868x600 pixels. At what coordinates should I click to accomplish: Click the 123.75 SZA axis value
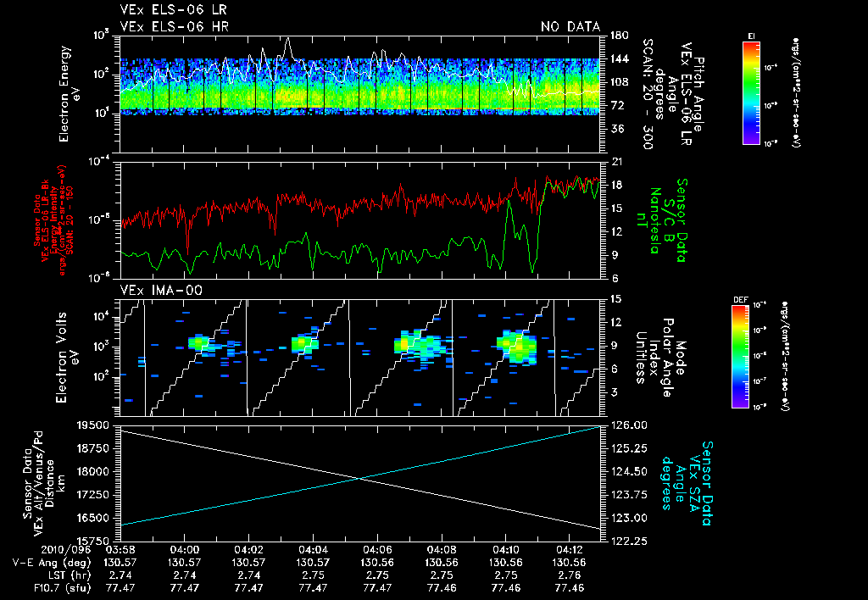coord(629,495)
